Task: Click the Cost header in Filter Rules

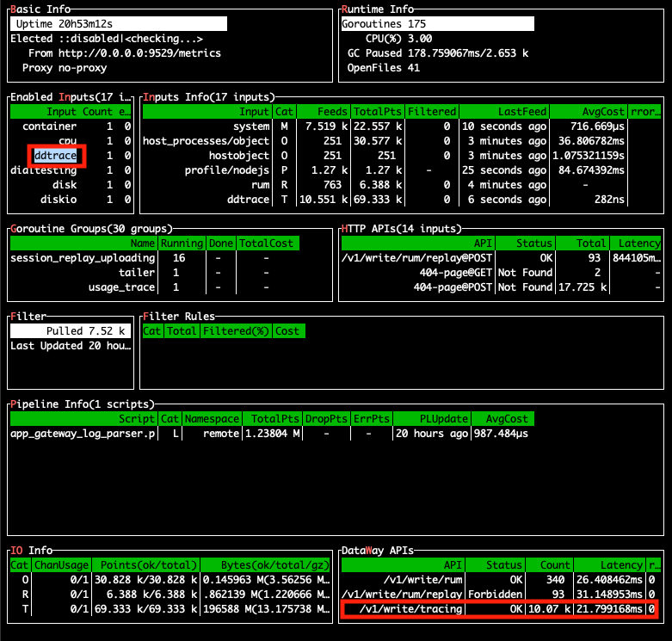Action: [x=289, y=331]
